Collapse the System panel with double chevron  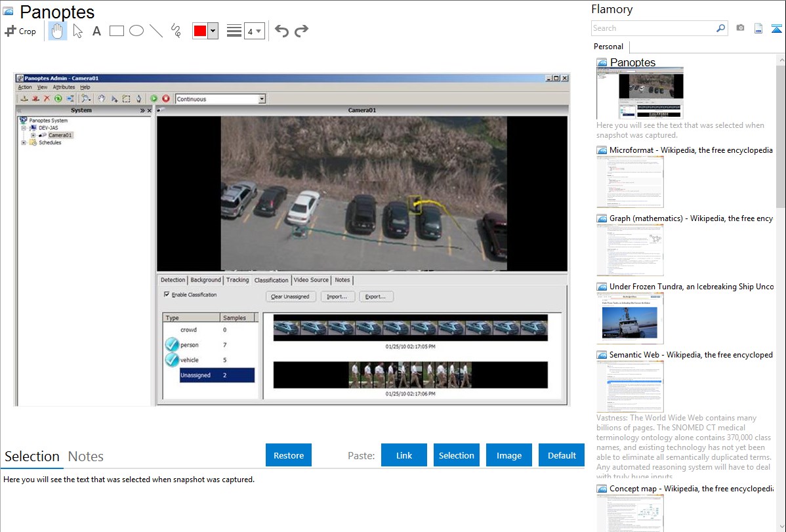pos(142,110)
